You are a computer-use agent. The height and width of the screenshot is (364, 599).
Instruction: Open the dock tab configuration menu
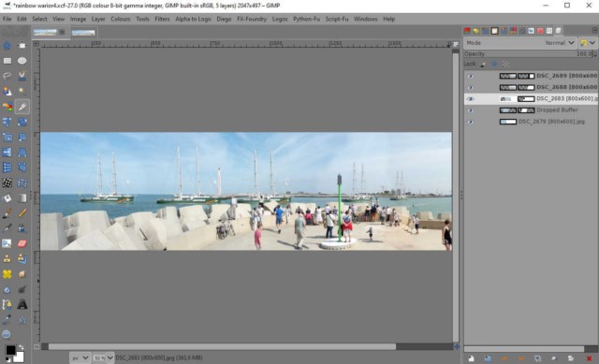(x=595, y=30)
